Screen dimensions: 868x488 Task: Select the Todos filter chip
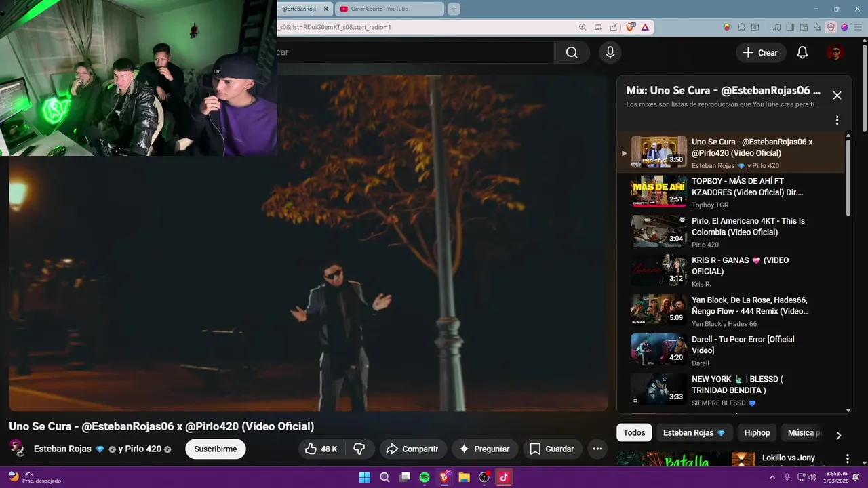634,432
